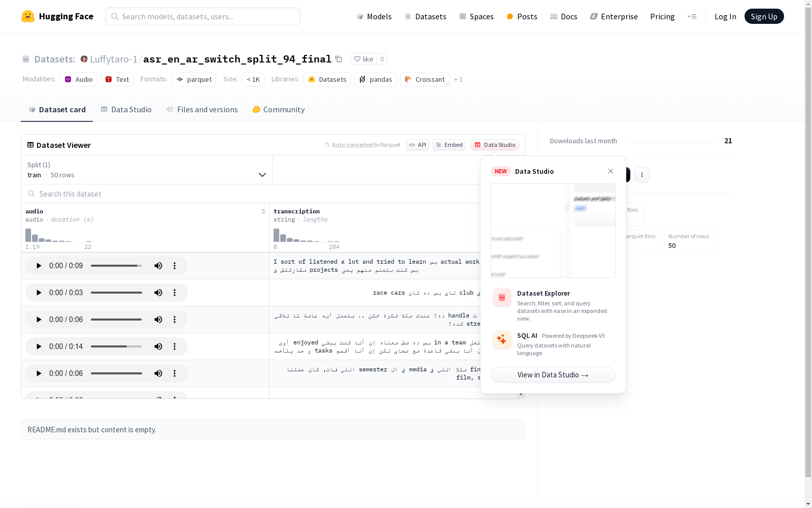The image size is (812, 508).
Task: Play the 0:14 audio clip
Action: click(39, 346)
